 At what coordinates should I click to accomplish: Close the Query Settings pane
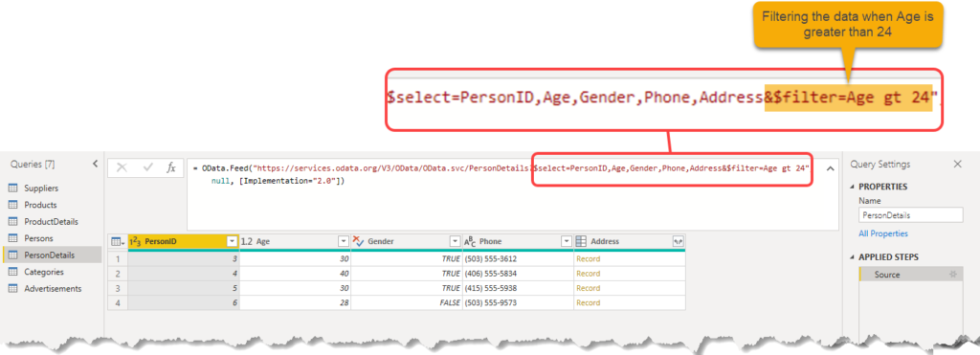pyautogui.click(x=957, y=164)
